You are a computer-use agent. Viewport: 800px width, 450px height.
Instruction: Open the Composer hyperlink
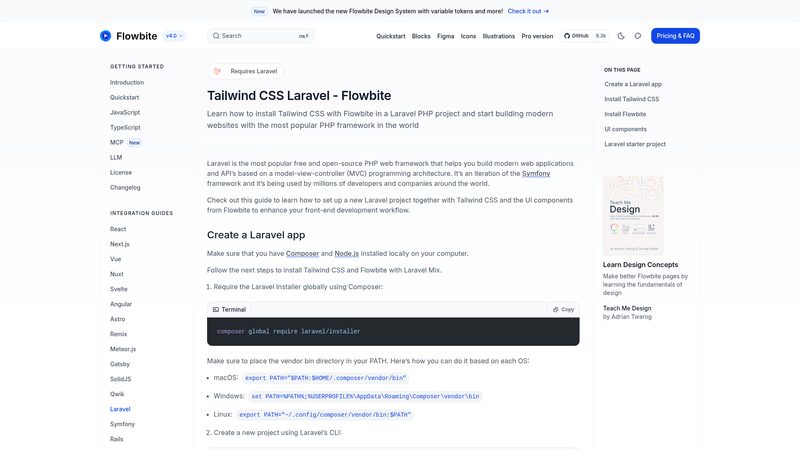(x=302, y=254)
